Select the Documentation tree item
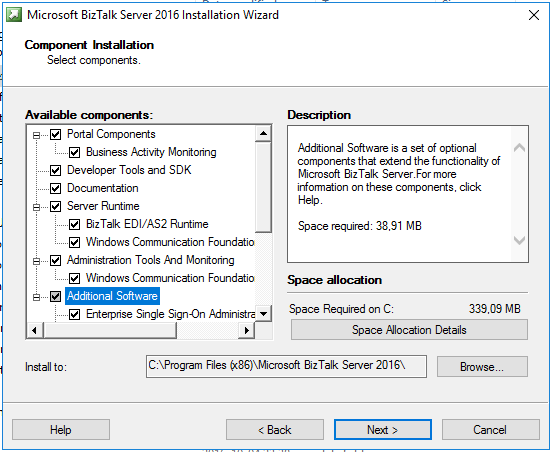The image size is (553, 452). 103,188
